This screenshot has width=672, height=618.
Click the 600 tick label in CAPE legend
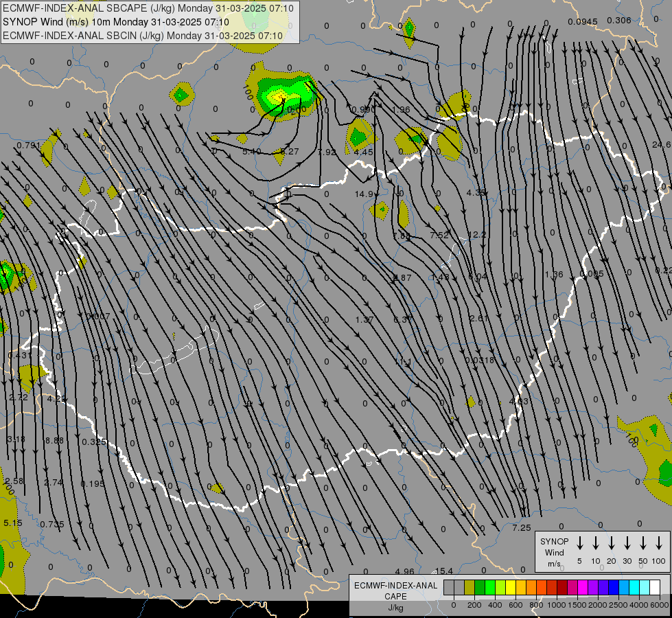click(x=515, y=605)
